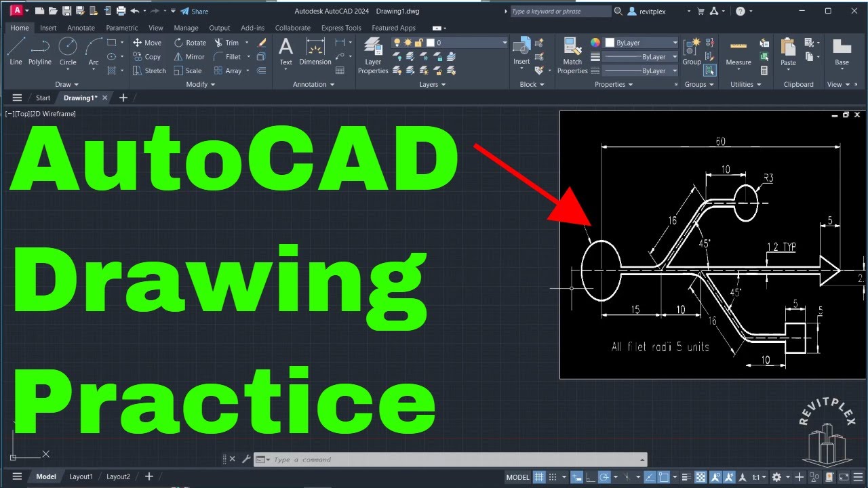The height and width of the screenshot is (488, 868).
Task: Open the Parametric ribbon tab
Action: (122, 28)
